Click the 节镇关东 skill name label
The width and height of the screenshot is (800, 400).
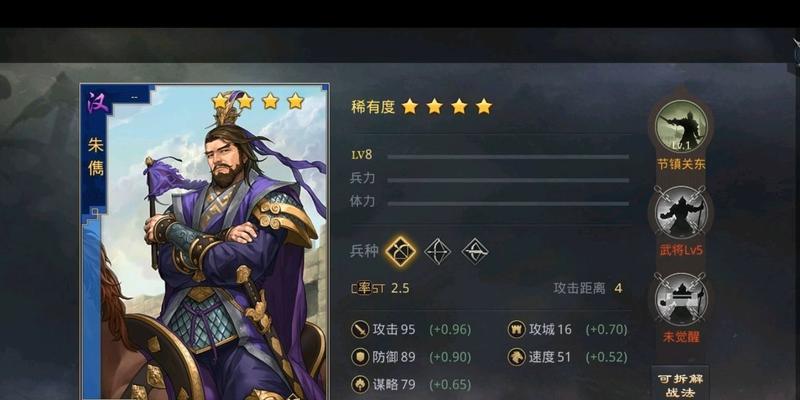681,164
